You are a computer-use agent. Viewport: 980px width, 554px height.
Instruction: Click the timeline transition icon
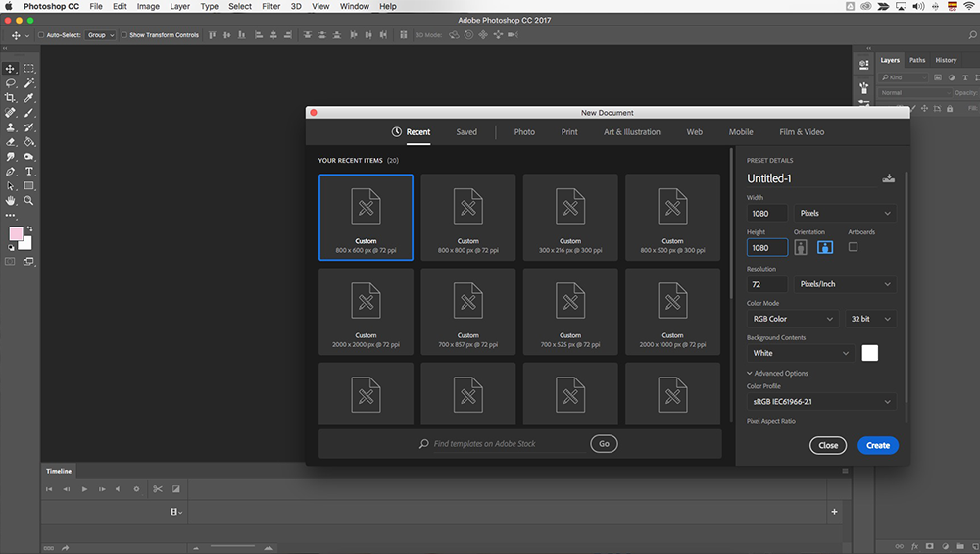pyautogui.click(x=176, y=489)
